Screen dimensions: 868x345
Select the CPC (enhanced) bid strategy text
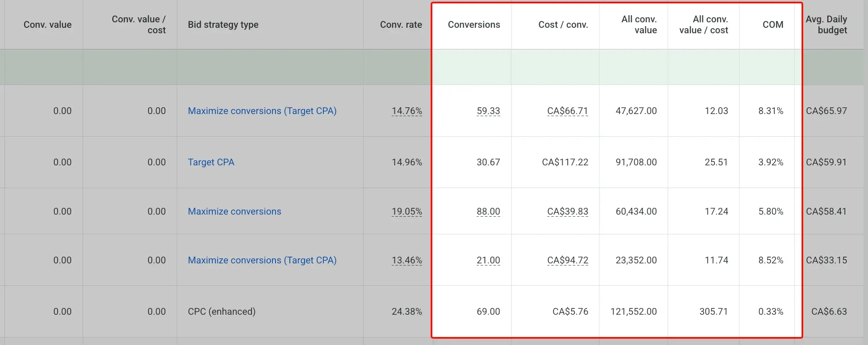(222, 311)
